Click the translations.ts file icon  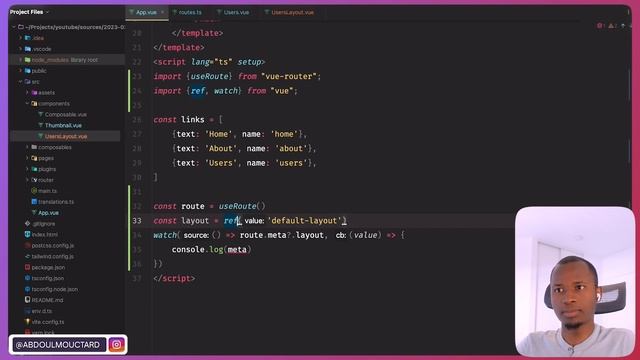(34, 202)
